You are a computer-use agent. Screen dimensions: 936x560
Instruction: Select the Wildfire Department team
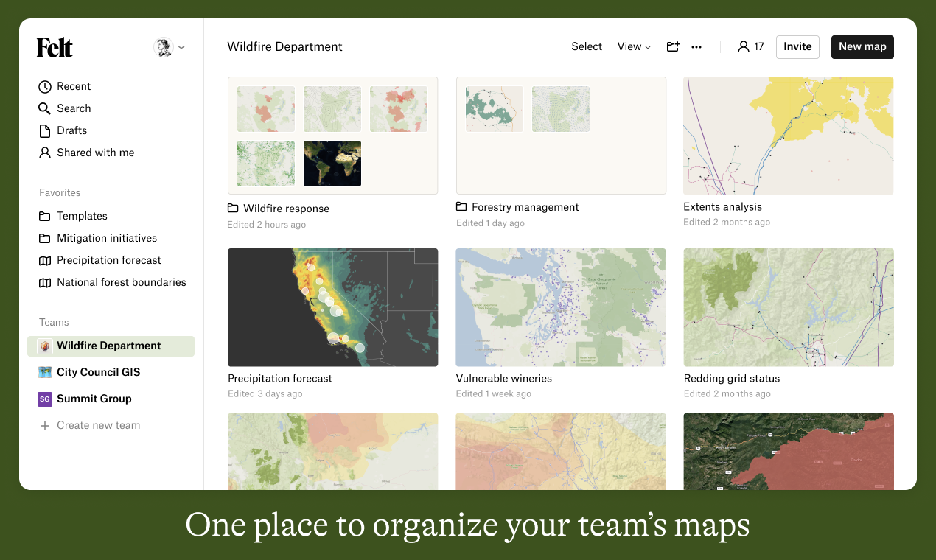111,346
